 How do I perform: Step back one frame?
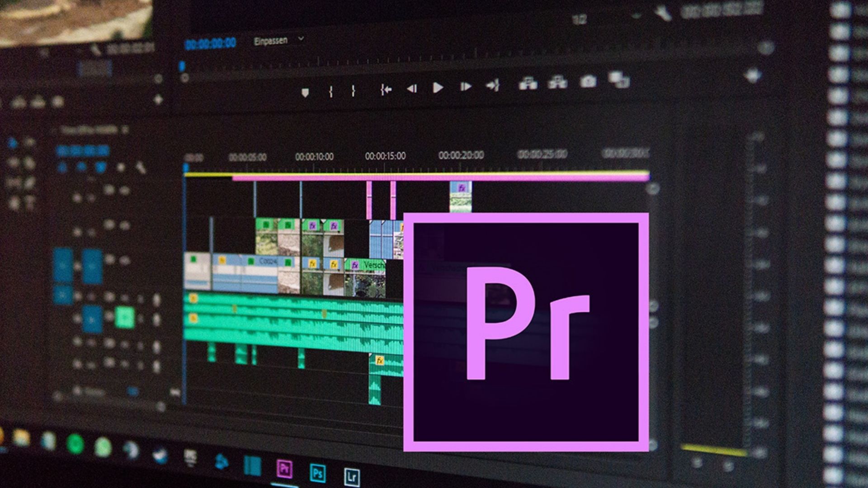click(x=412, y=89)
